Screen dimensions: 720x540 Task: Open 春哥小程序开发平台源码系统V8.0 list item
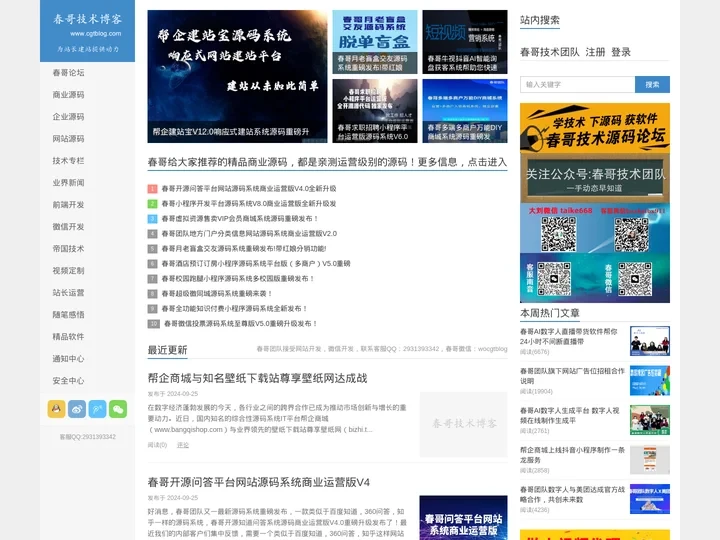(249, 203)
